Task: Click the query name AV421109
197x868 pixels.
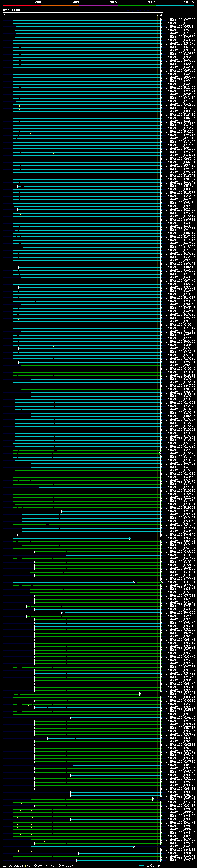Action: coord(11,10)
